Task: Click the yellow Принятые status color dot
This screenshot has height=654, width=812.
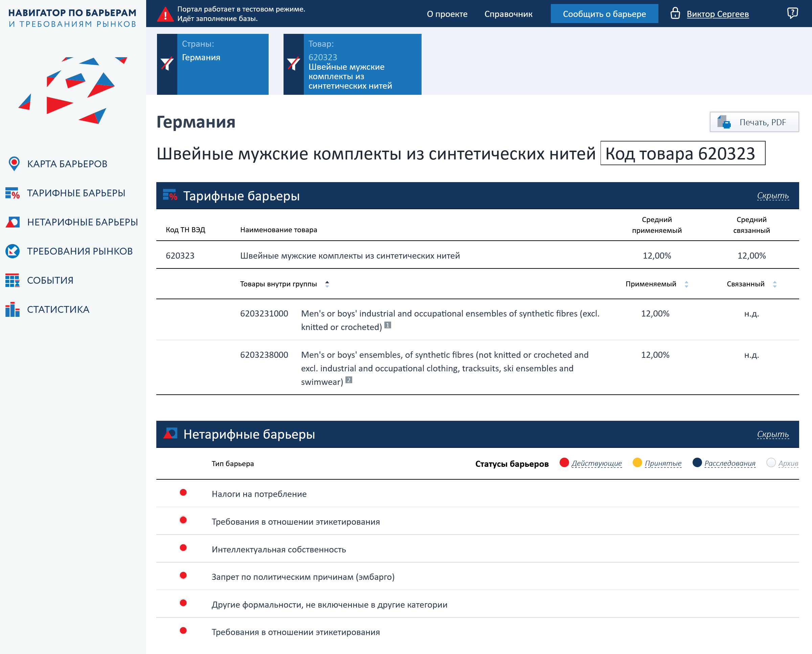Action: (637, 462)
